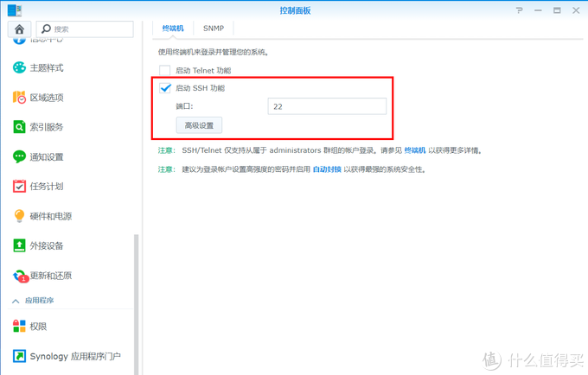Select 通知设置 label in sidebar
This screenshot has width=588, height=375.
[x=47, y=156]
